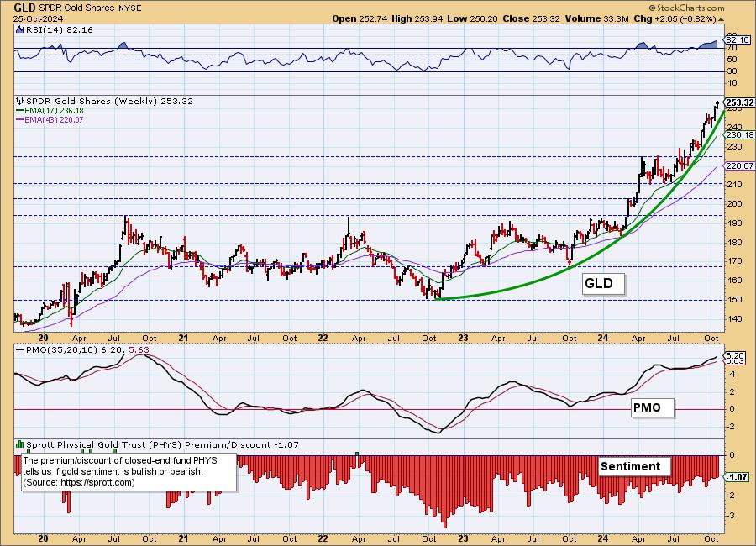Click year label 21 on the bottom time axis
756x546 pixels.
click(183, 538)
